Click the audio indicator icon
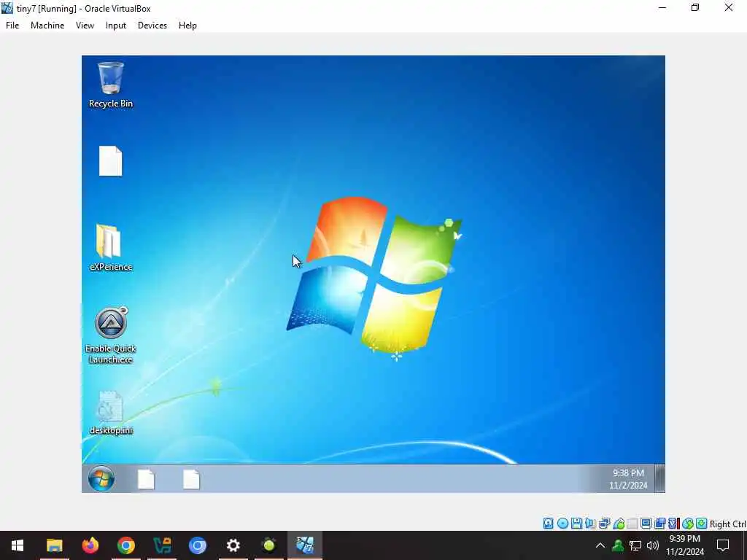Image resolution: width=747 pixels, height=560 pixels. tap(590, 524)
